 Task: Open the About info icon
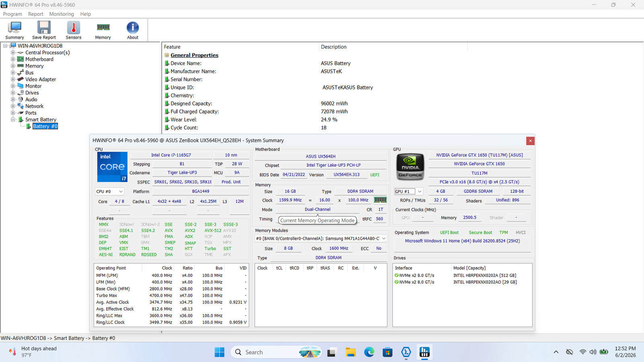[133, 28]
